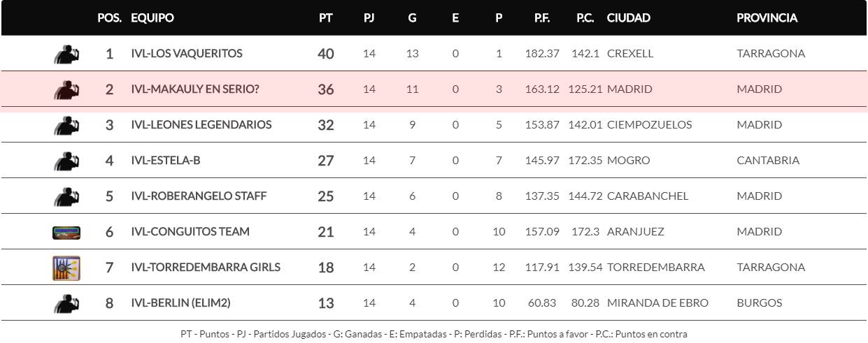The width and height of the screenshot is (868, 343).
Task: Open the IVL-MAKAULY EN SERIO? team page
Action: tap(195, 89)
